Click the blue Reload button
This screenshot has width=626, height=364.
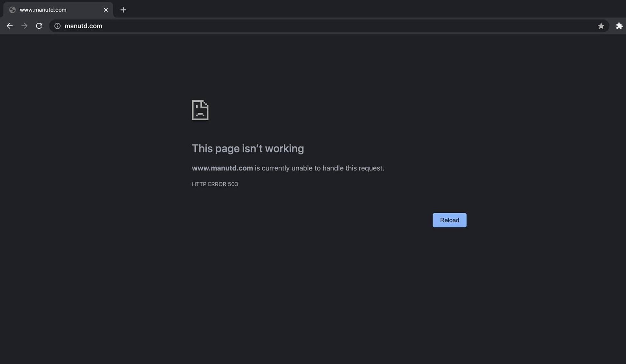coord(449,220)
